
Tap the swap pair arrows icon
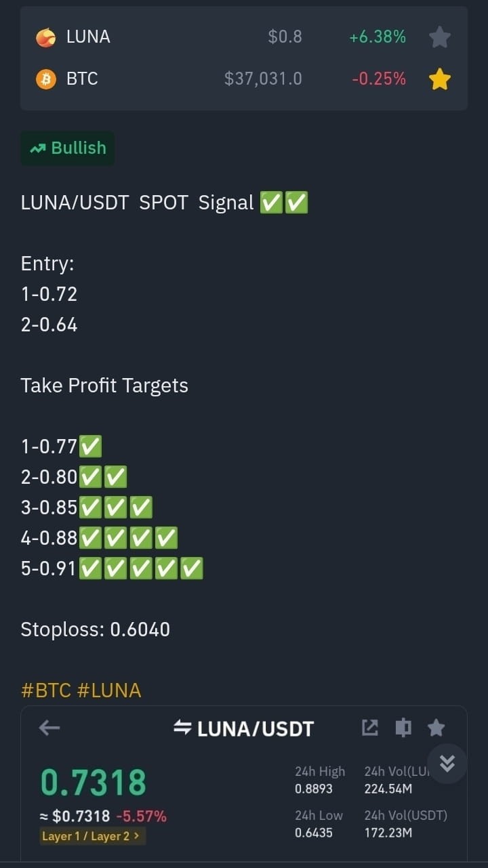(182, 728)
